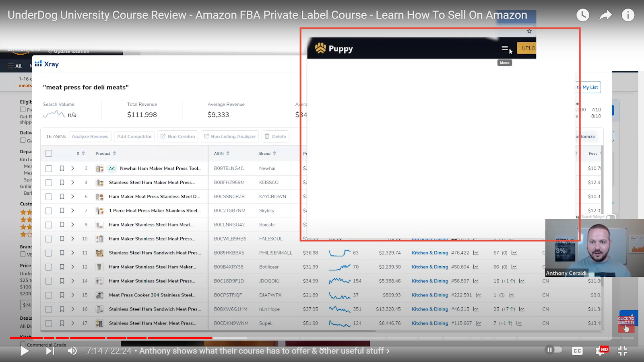644x362 pixels.
Task: Click the Puppy paw logo
Action: coord(321,48)
